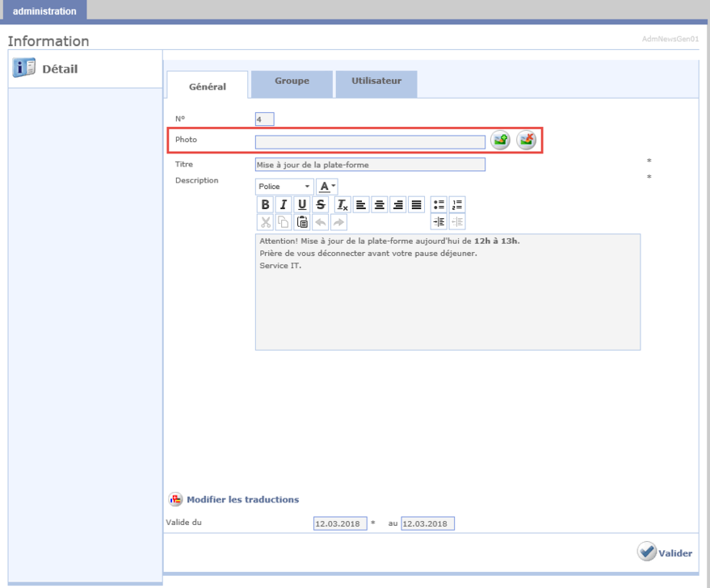Click the add photo icon

[x=500, y=141]
